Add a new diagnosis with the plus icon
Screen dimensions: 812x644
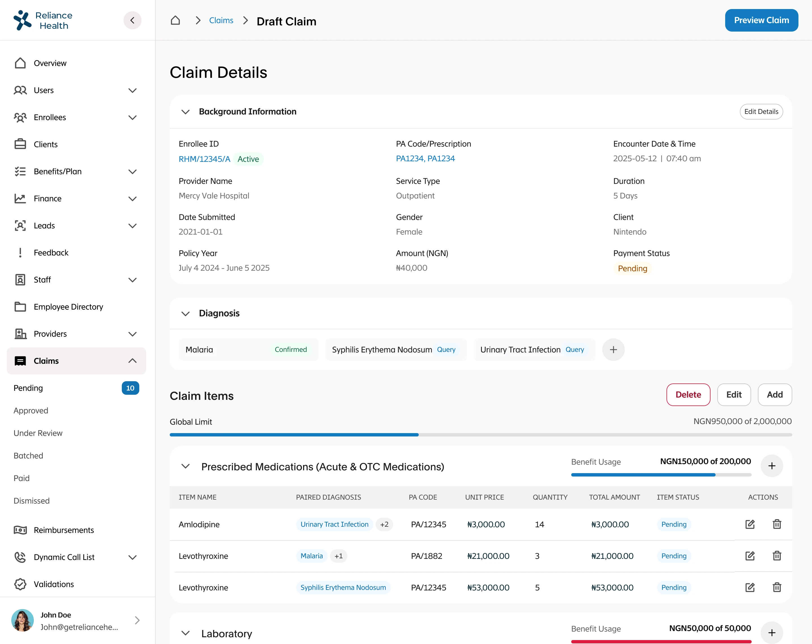point(613,350)
